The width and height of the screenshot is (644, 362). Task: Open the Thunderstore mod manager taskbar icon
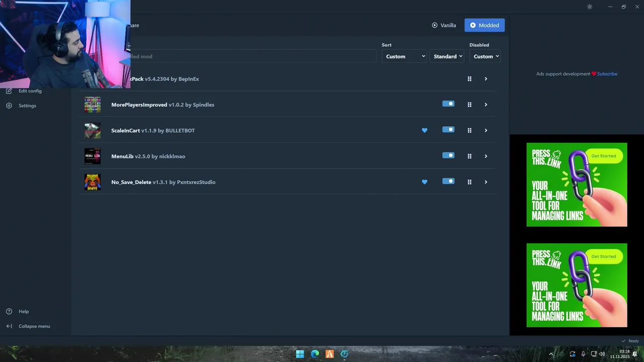point(344,354)
